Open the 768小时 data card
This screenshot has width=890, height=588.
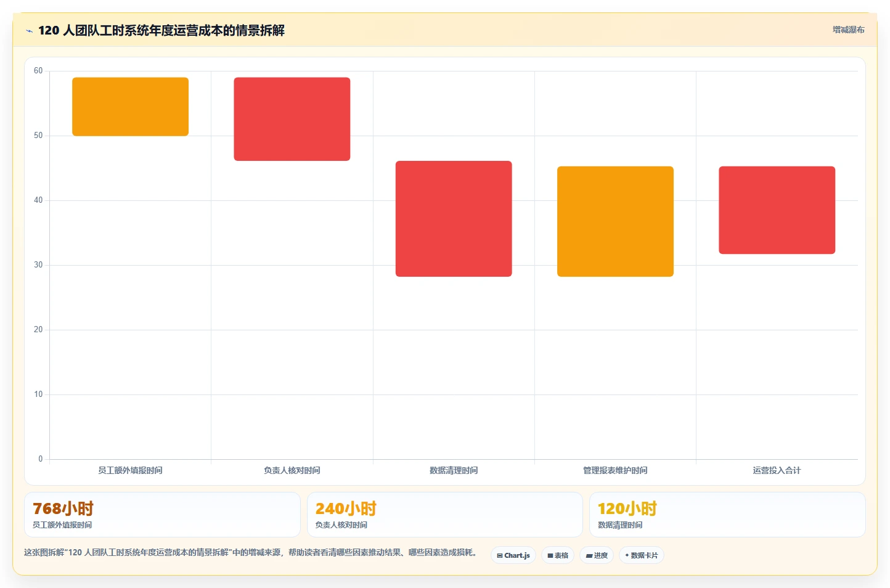[x=162, y=515]
